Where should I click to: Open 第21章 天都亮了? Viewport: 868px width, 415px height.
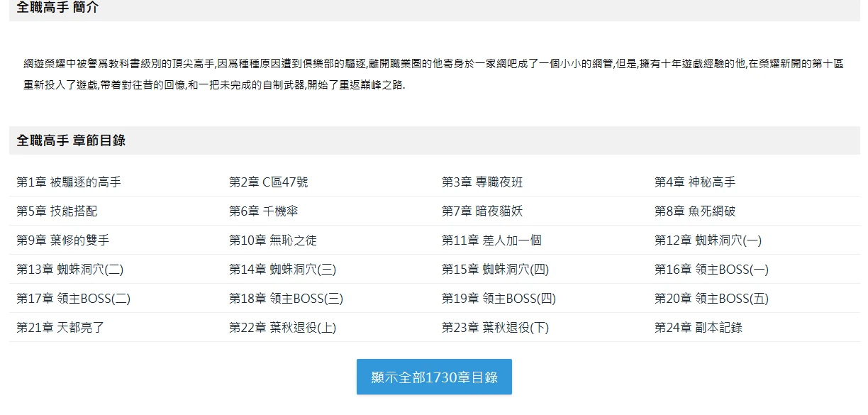point(60,328)
